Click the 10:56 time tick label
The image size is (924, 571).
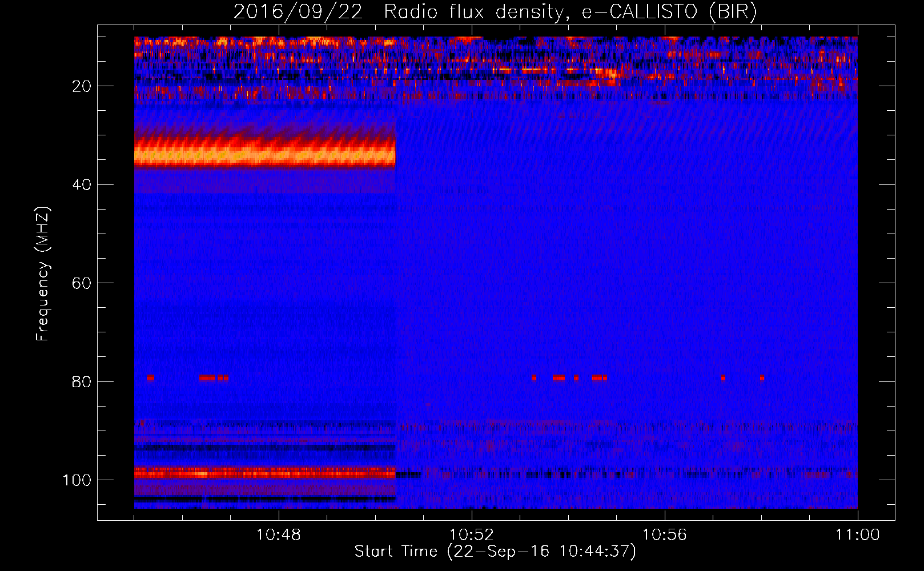pos(665,535)
